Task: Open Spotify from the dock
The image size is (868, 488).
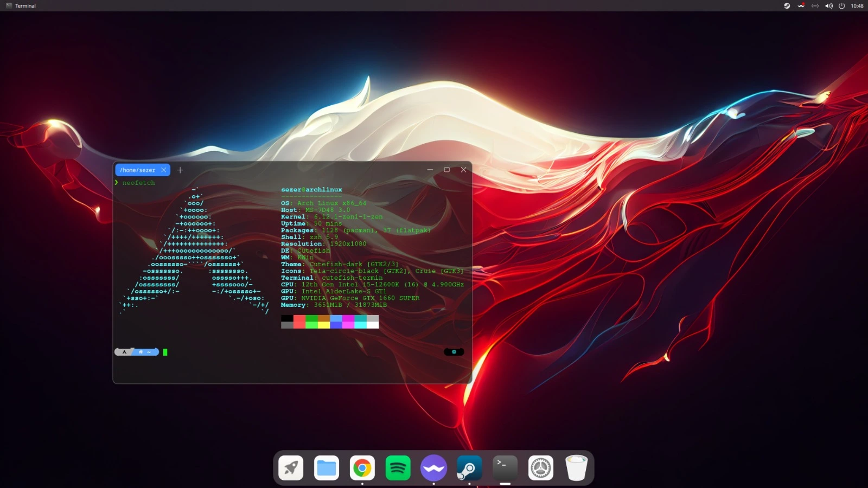Action: point(398,467)
